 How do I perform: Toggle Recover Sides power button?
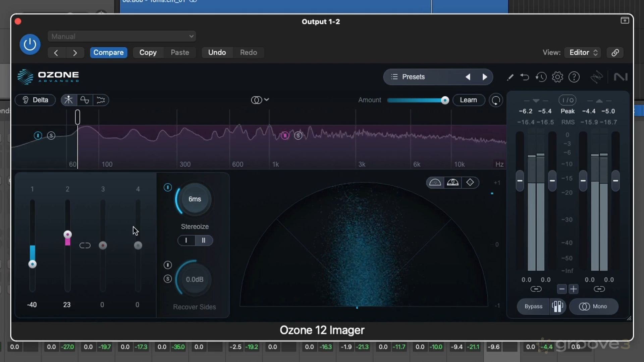point(168,265)
